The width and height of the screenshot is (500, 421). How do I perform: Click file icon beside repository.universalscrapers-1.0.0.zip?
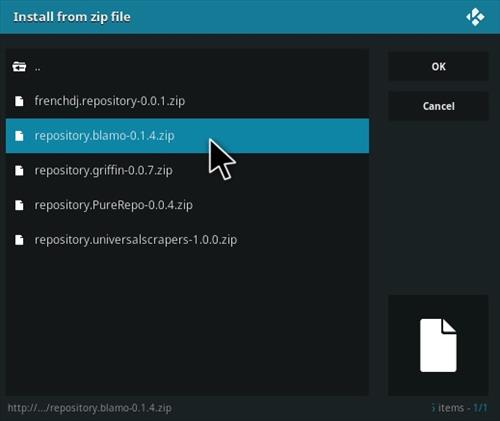point(19,240)
